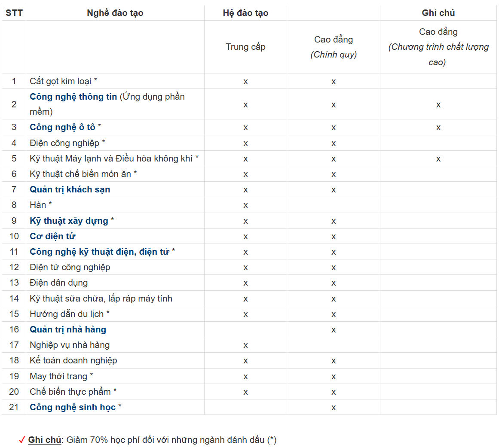The width and height of the screenshot is (499, 448).
Task: Follow the Công nghệ sinh học link
Action: coord(72,407)
